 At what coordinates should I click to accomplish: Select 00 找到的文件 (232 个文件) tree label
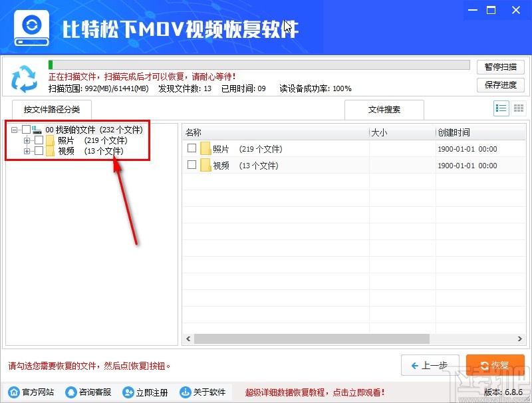(x=94, y=130)
